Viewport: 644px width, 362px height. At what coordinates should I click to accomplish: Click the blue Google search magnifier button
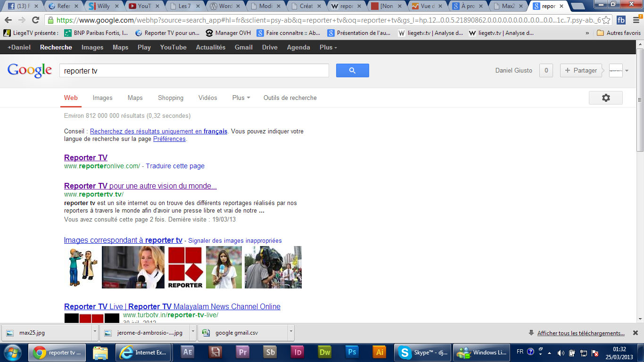point(352,71)
